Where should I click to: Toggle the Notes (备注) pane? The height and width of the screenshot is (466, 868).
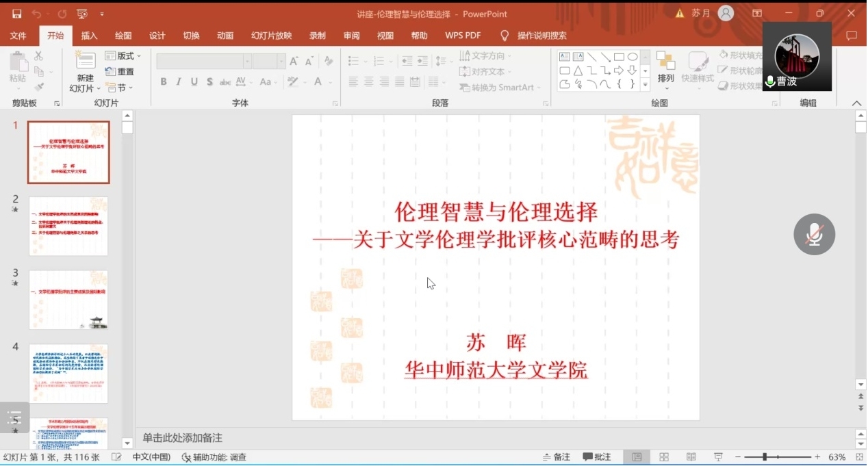coord(556,457)
